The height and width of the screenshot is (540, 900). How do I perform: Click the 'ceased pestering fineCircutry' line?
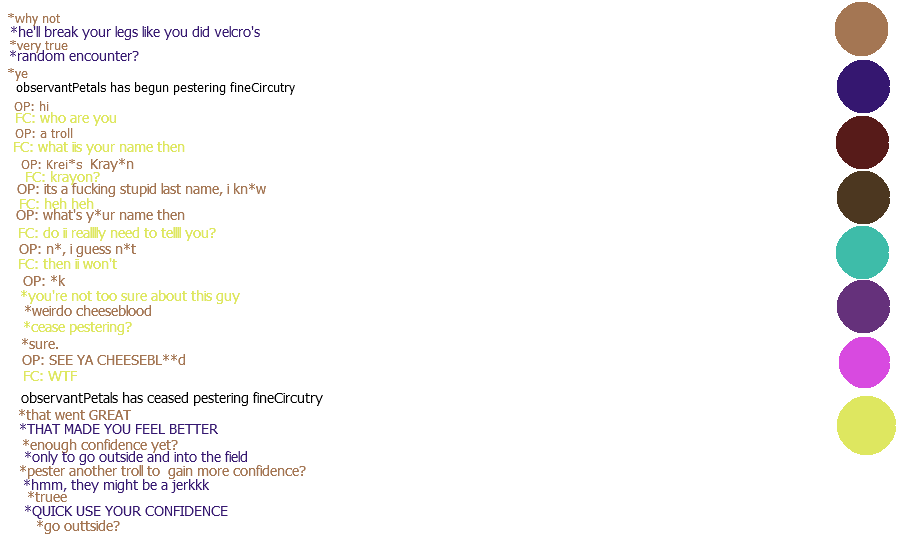pyautogui.click(x=171, y=398)
